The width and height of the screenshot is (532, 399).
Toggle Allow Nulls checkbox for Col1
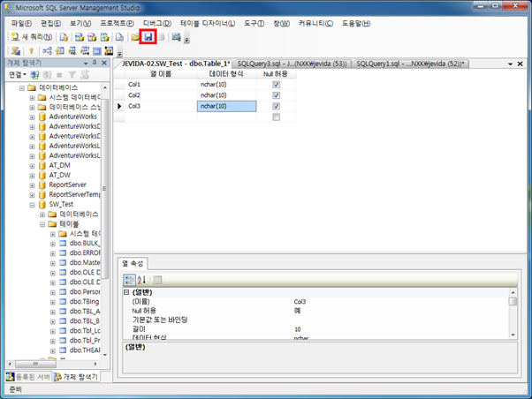[277, 85]
